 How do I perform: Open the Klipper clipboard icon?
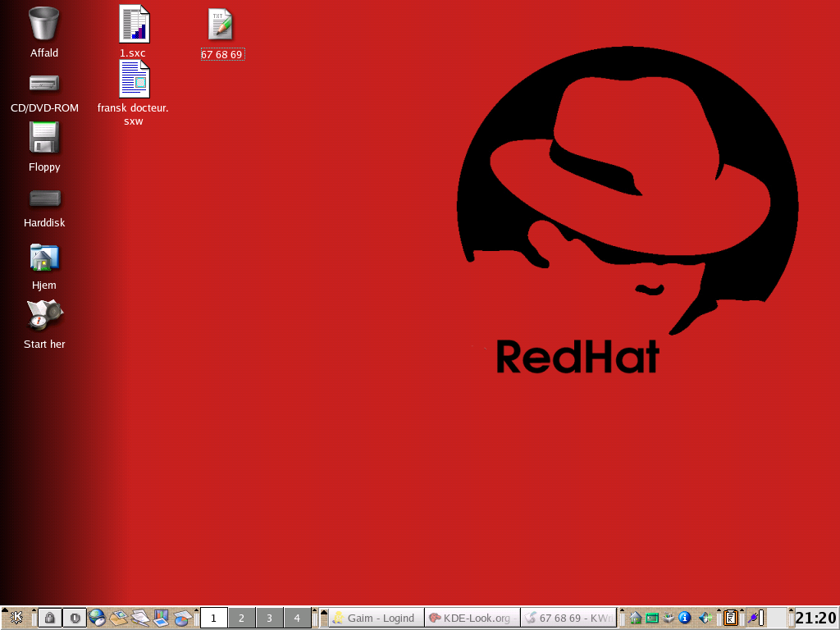(730, 618)
